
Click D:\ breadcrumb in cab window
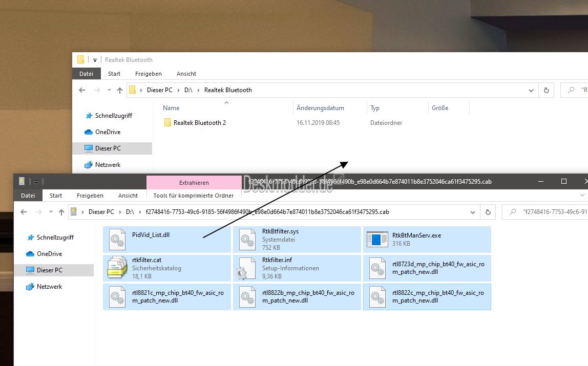click(x=130, y=212)
